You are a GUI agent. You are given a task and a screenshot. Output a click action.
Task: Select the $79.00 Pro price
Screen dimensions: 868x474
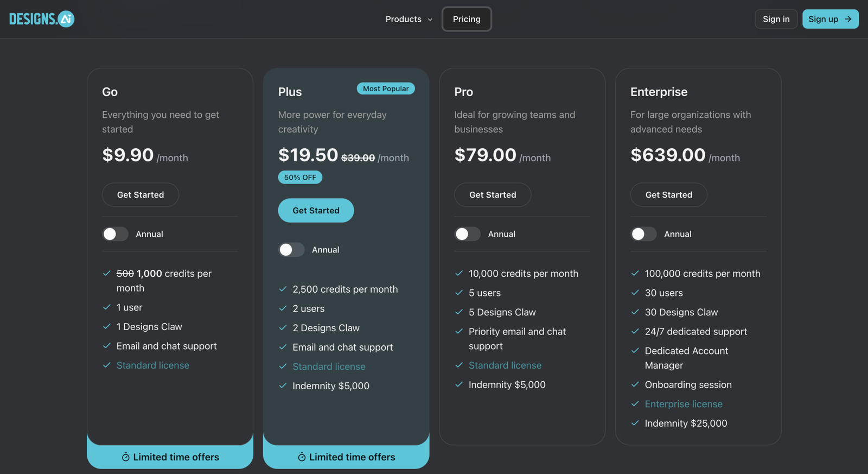click(x=485, y=155)
